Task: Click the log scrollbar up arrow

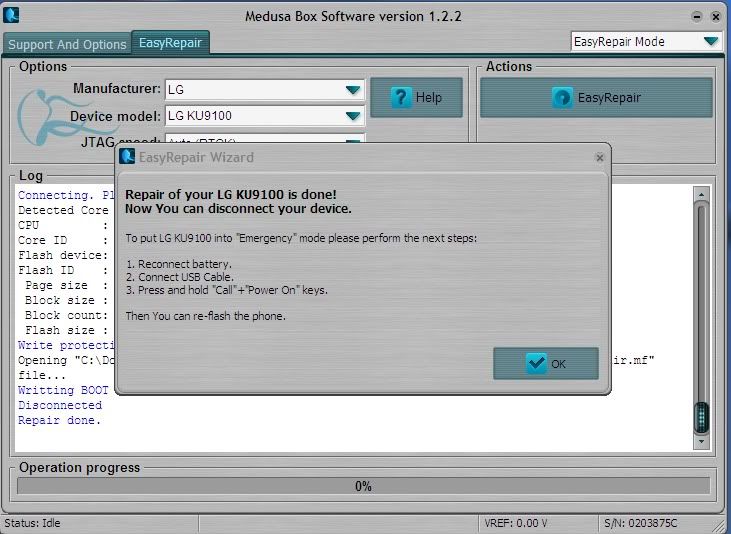Action: 701,194
